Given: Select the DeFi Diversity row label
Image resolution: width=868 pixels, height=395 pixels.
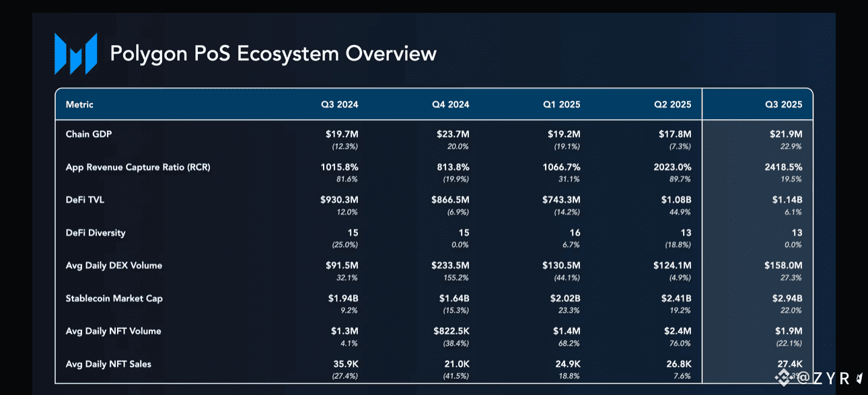Looking at the screenshot, I should [x=96, y=233].
